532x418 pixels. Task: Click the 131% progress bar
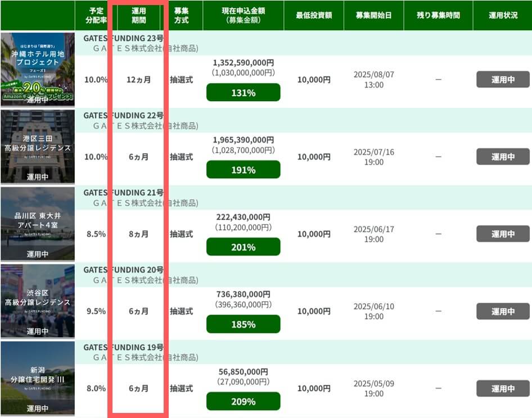[x=243, y=92]
